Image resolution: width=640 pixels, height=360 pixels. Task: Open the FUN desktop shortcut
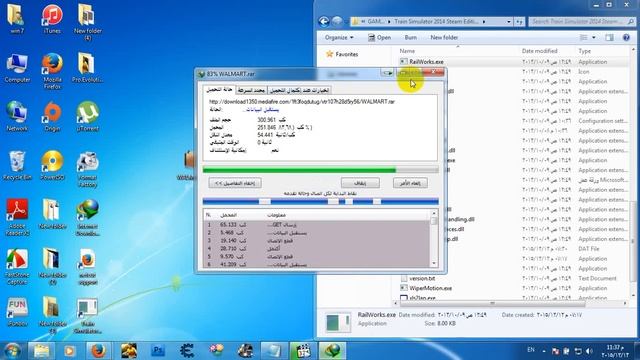point(17,312)
